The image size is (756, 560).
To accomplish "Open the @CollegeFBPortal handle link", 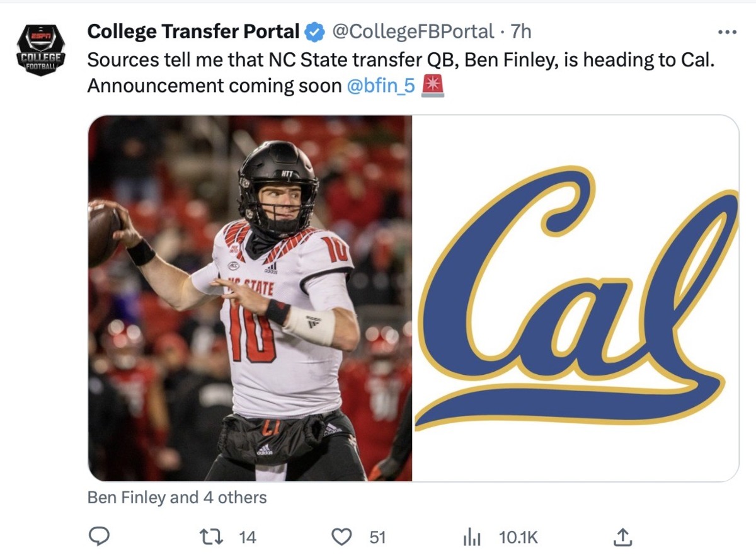I will (413, 31).
